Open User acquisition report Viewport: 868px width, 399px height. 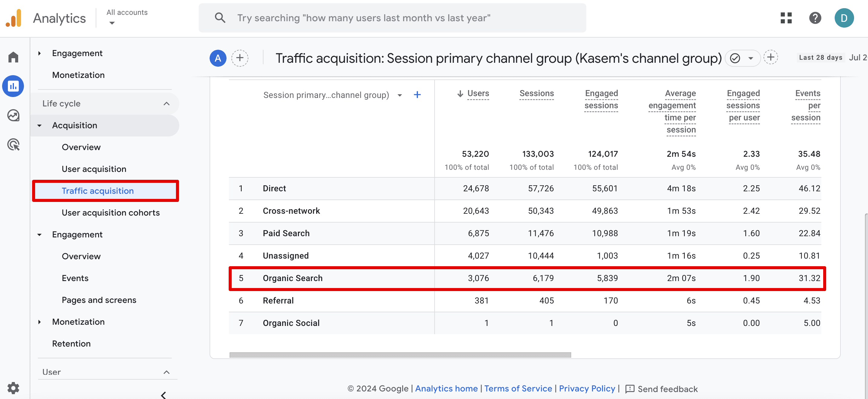pos(94,169)
